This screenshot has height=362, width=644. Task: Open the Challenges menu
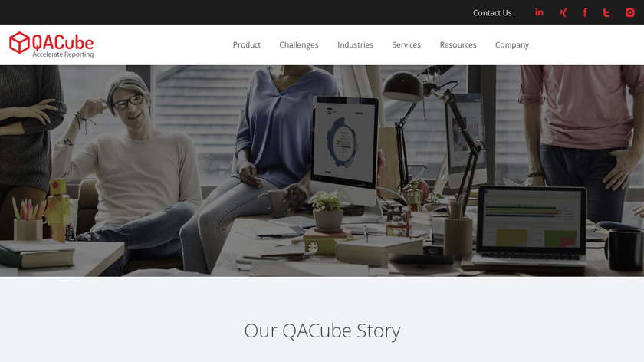298,44
